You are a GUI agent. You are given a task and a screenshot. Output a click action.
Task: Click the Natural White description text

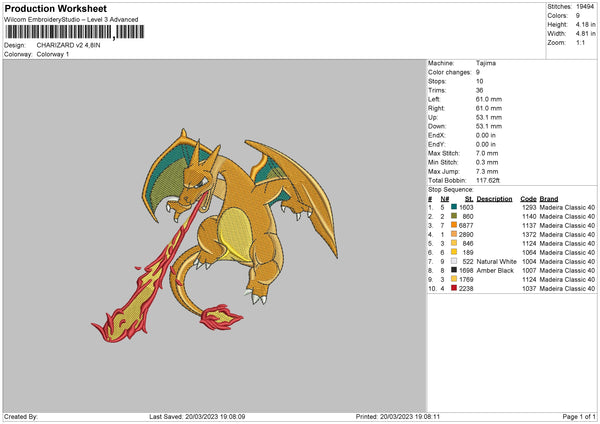497,261
